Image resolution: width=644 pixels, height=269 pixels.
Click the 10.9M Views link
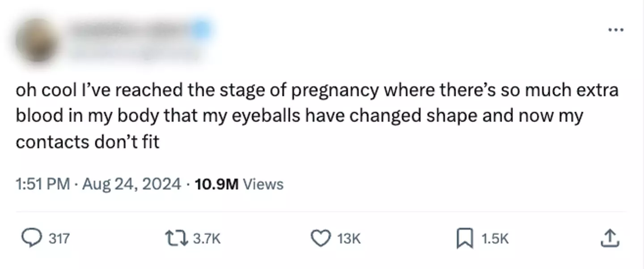coord(239,184)
